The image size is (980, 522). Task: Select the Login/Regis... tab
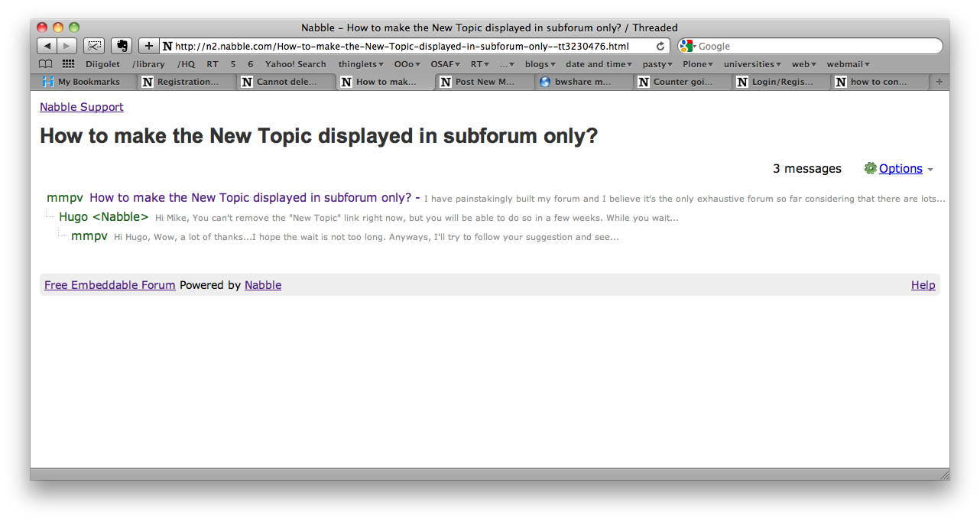tap(782, 82)
